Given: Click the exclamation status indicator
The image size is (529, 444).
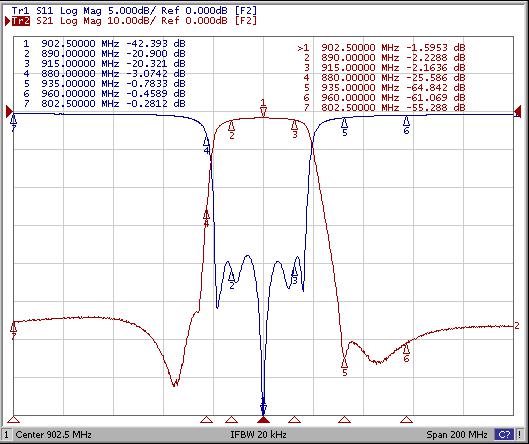Looking at the screenshot, I should [520, 434].
